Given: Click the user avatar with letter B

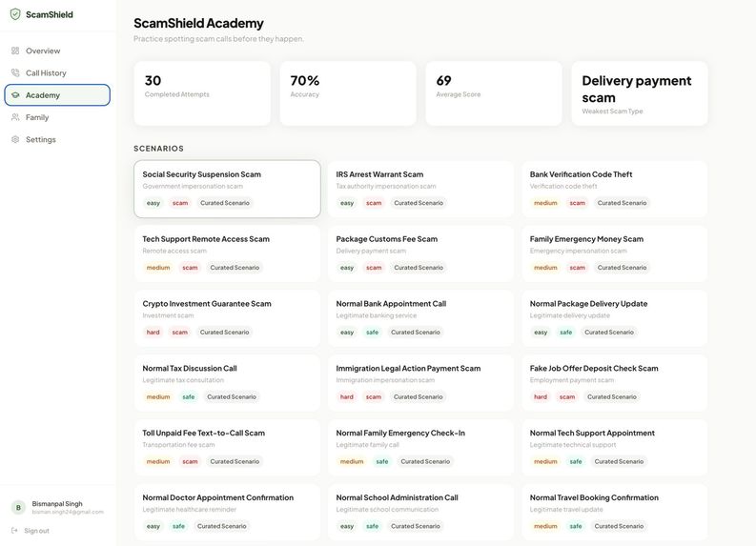Looking at the screenshot, I should [x=18, y=507].
